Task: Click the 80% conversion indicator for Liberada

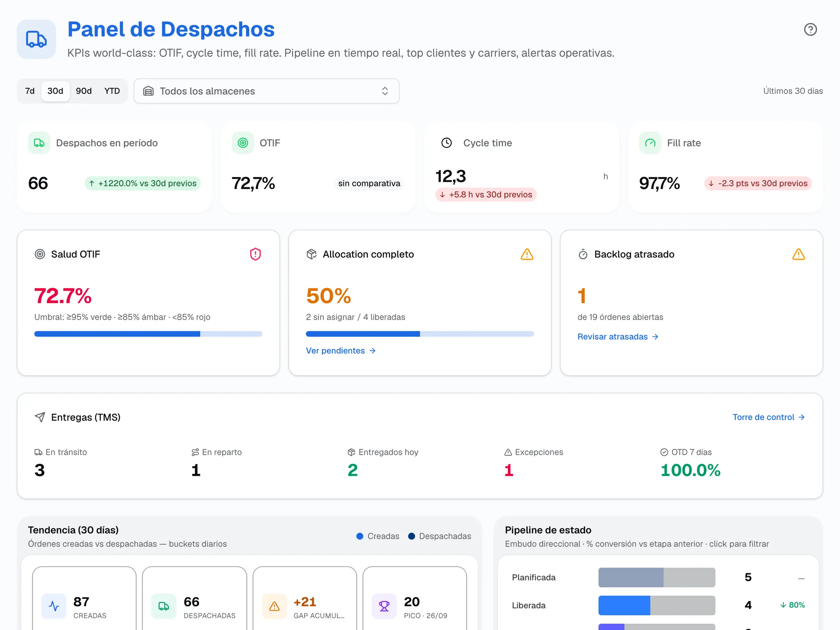Action: coord(793,605)
